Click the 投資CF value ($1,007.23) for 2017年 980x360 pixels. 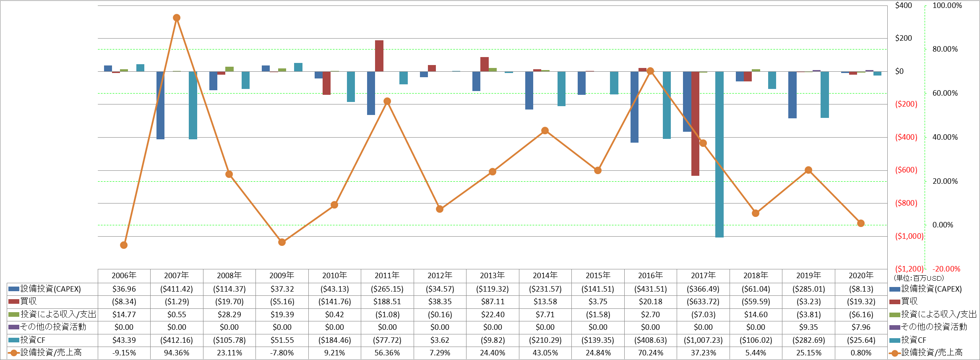coord(704,340)
